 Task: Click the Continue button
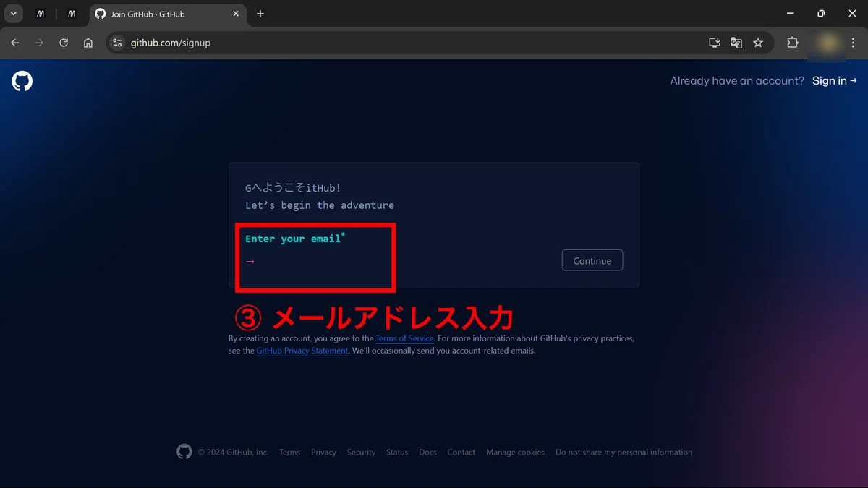click(x=592, y=260)
